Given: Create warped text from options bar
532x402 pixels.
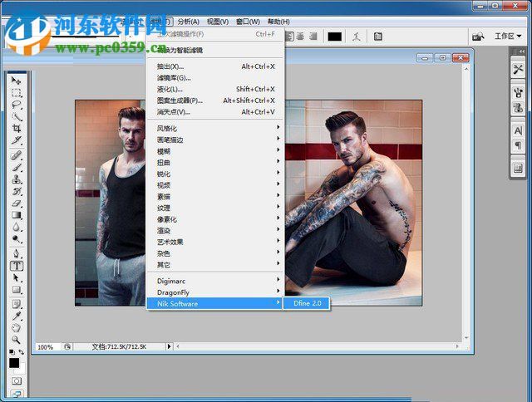Looking at the screenshot, I should click(357, 37).
